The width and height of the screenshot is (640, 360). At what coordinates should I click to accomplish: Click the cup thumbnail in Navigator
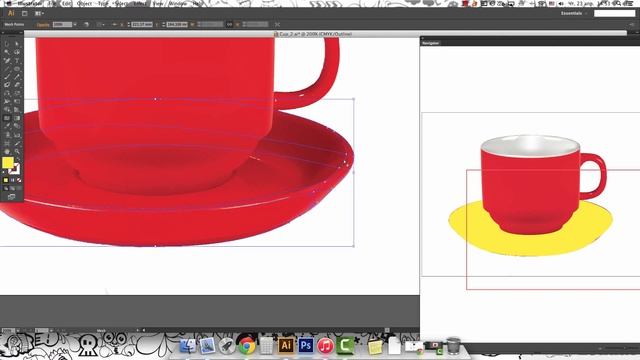(x=530, y=195)
